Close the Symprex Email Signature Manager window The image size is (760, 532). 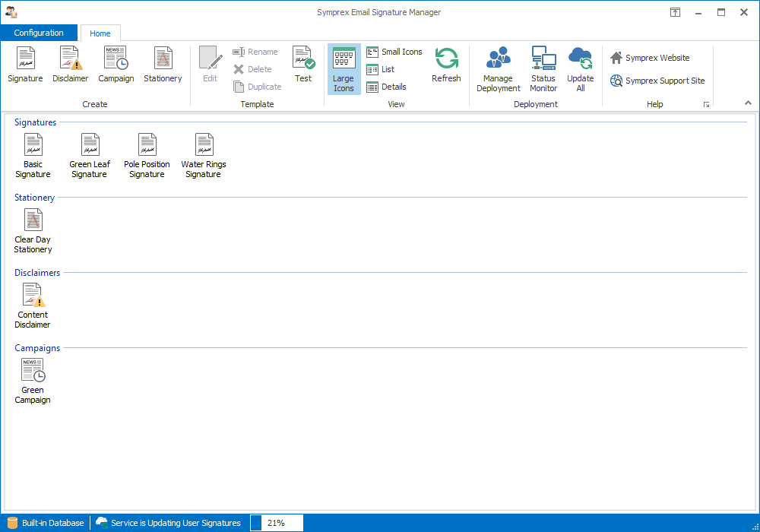744,13
